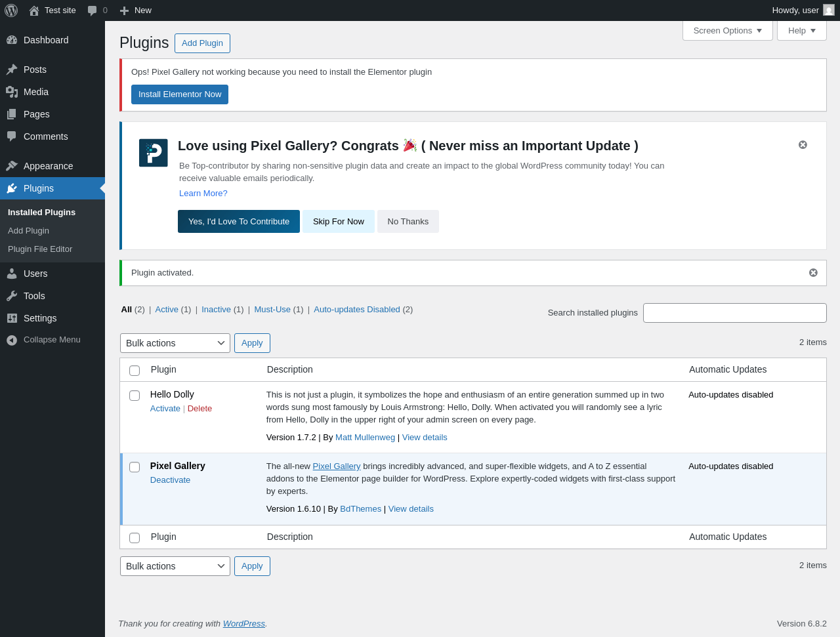Open the Matt Mullenweg author link
Image resolution: width=840 pixels, height=637 pixels.
click(x=365, y=438)
